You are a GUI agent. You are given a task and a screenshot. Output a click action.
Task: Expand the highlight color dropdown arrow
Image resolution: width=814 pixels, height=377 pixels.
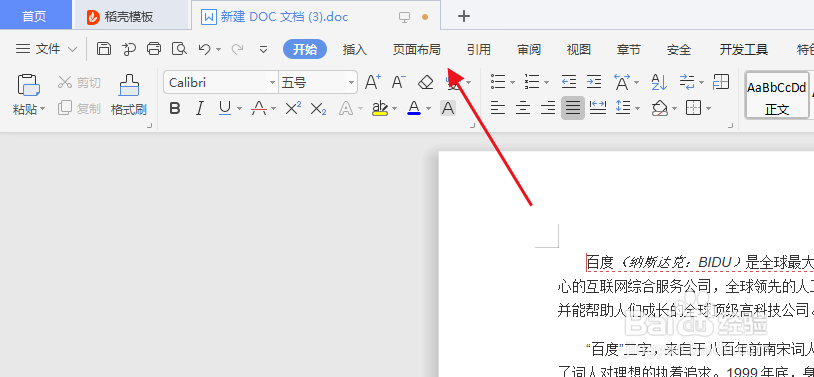pos(395,109)
